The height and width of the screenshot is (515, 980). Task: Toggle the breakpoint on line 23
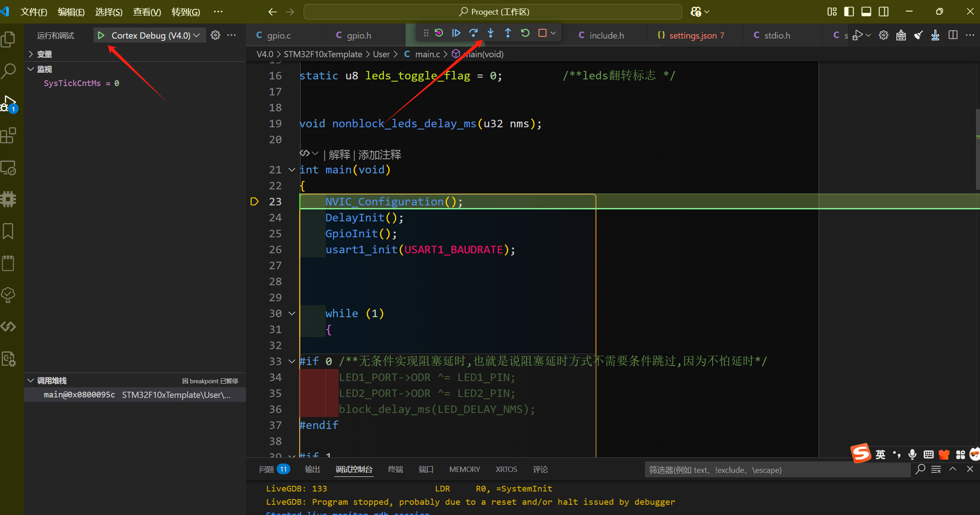(254, 201)
